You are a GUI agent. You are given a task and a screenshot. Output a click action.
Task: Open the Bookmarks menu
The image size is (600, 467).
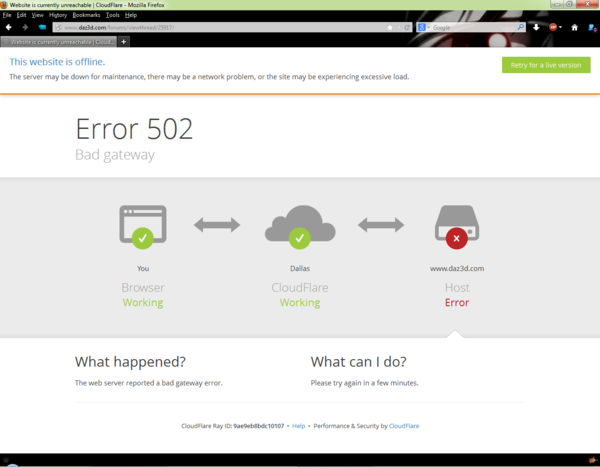point(86,15)
